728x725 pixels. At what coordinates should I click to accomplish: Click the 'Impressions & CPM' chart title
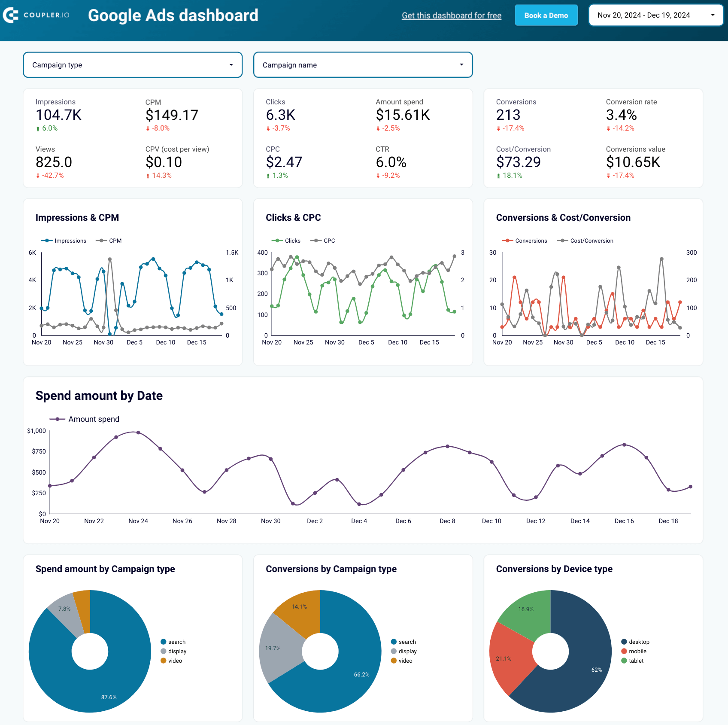pos(77,218)
